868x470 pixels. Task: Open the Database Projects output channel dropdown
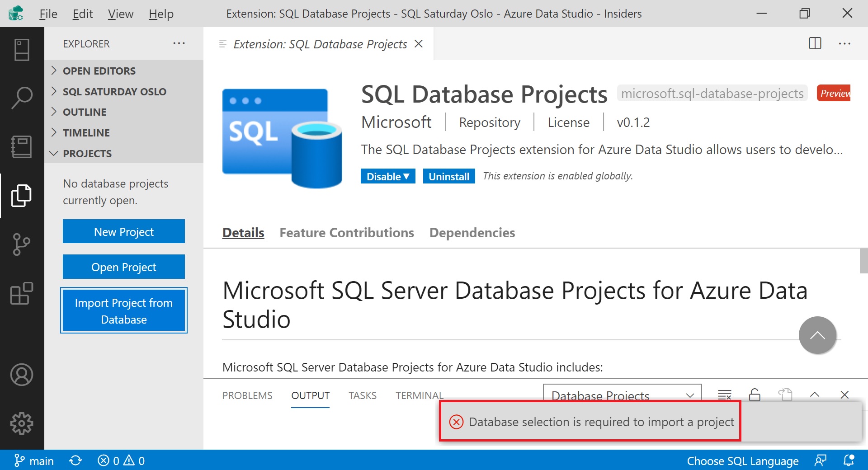622,395
